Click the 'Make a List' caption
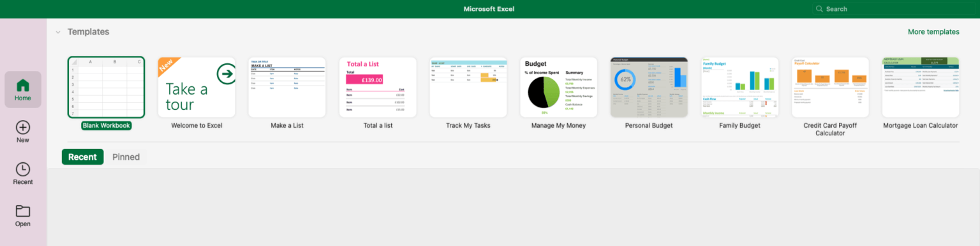Screen dimensions: 980x246 tap(287, 126)
